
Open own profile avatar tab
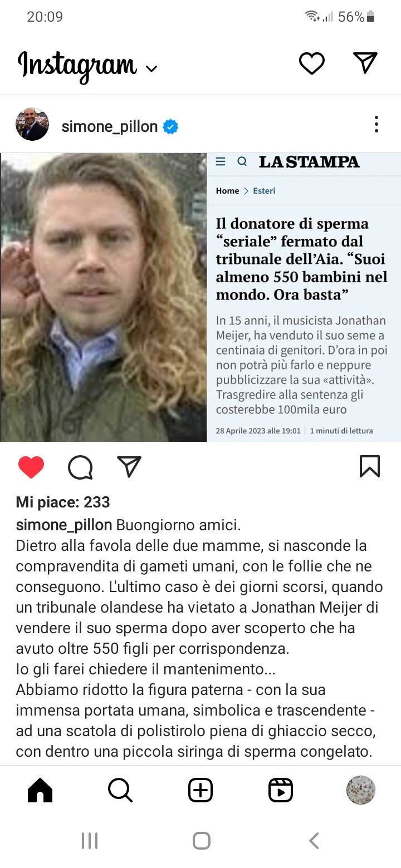point(361,790)
